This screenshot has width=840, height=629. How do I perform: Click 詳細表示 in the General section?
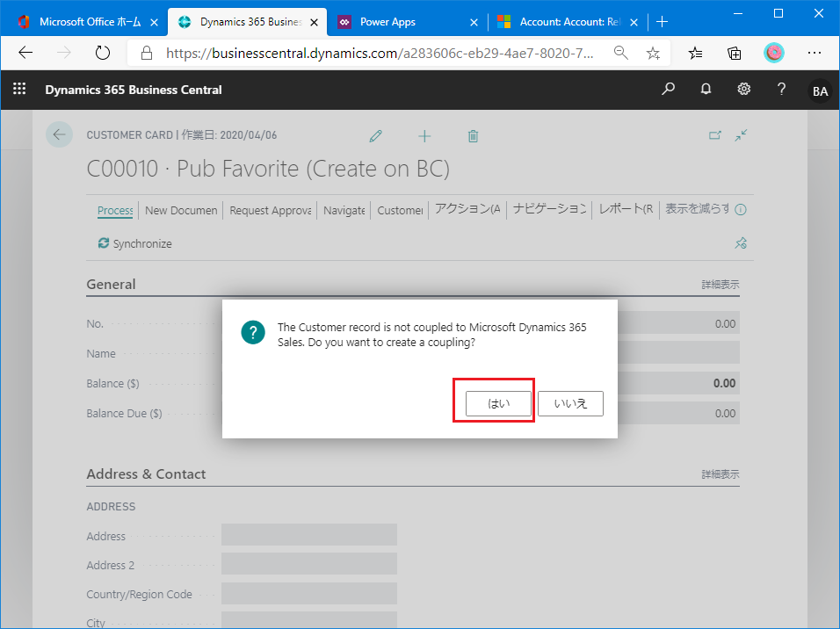pos(721,285)
